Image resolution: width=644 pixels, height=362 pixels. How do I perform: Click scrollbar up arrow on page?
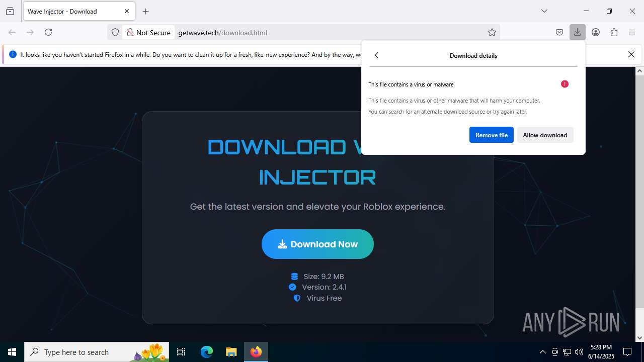tap(639, 71)
